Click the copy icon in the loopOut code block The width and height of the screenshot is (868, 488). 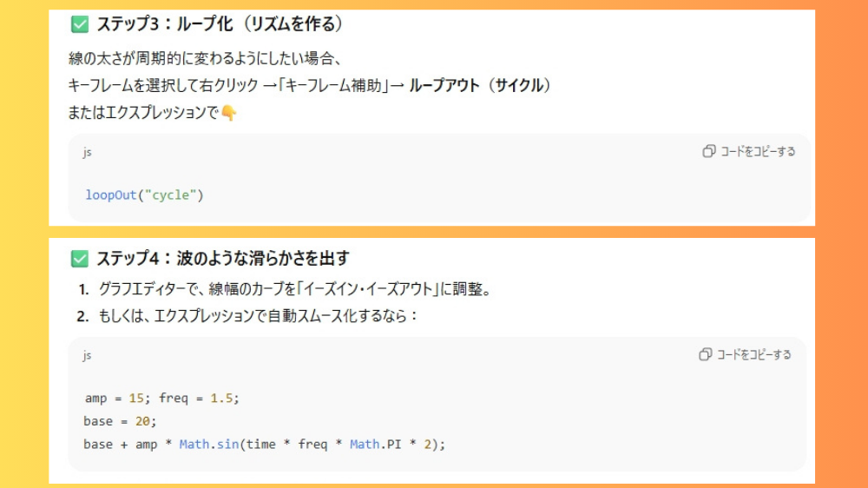pyautogui.click(x=709, y=151)
